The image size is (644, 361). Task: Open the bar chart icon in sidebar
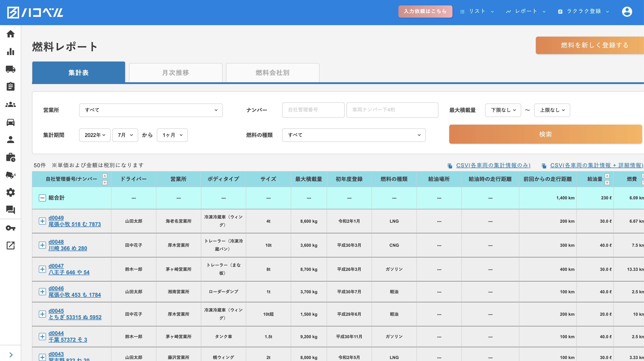coord(10,52)
